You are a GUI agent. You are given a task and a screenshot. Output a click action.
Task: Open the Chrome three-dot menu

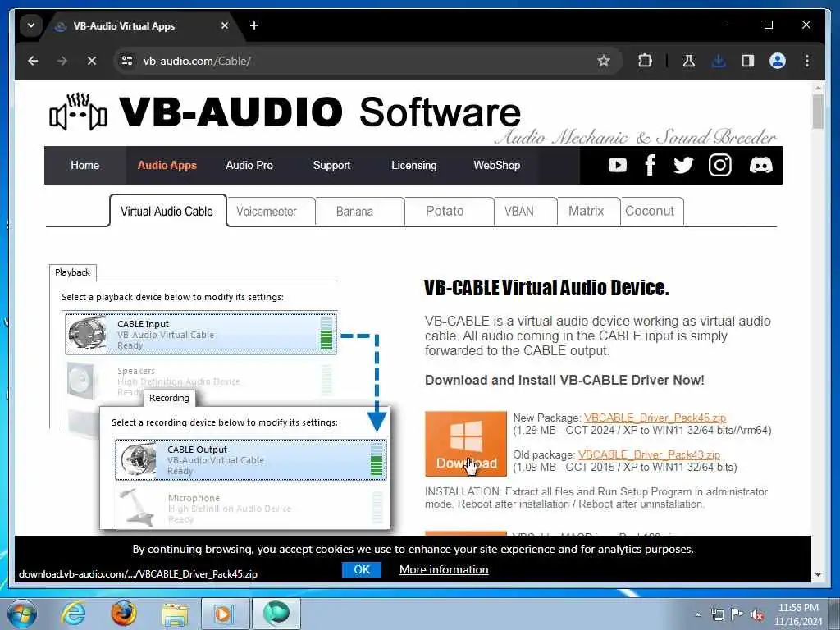point(807,61)
